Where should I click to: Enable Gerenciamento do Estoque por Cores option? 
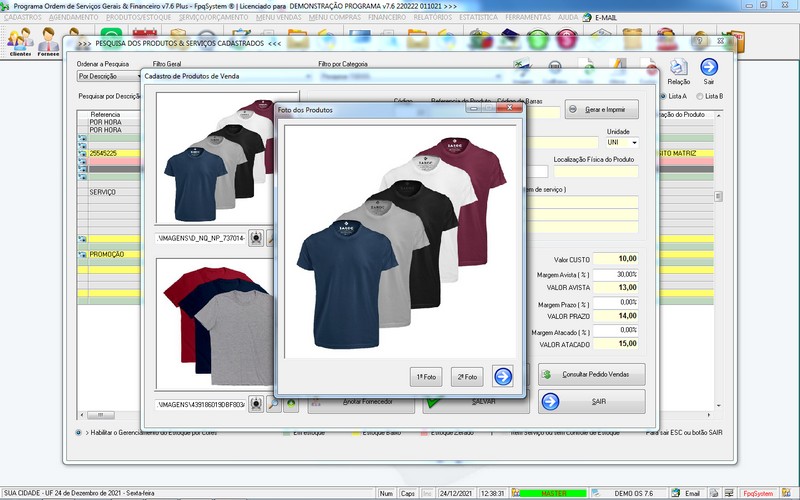[79, 432]
